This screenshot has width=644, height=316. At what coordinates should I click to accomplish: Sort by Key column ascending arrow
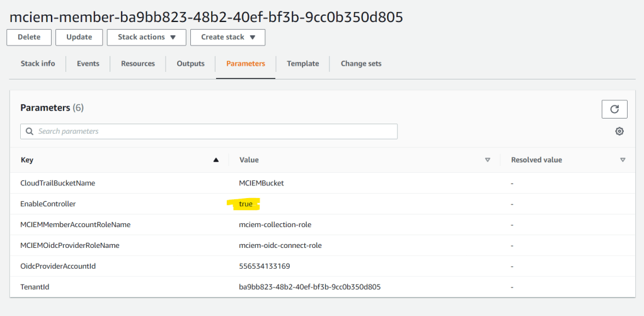click(216, 160)
